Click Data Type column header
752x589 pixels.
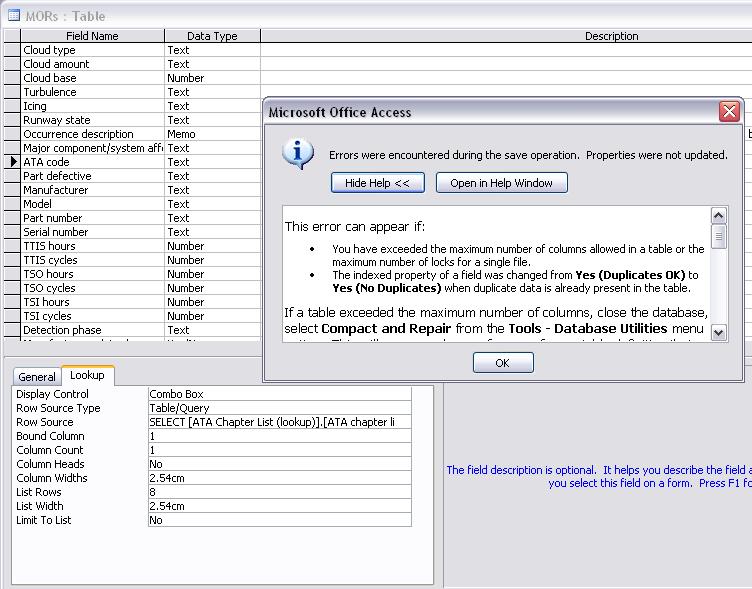tap(212, 36)
